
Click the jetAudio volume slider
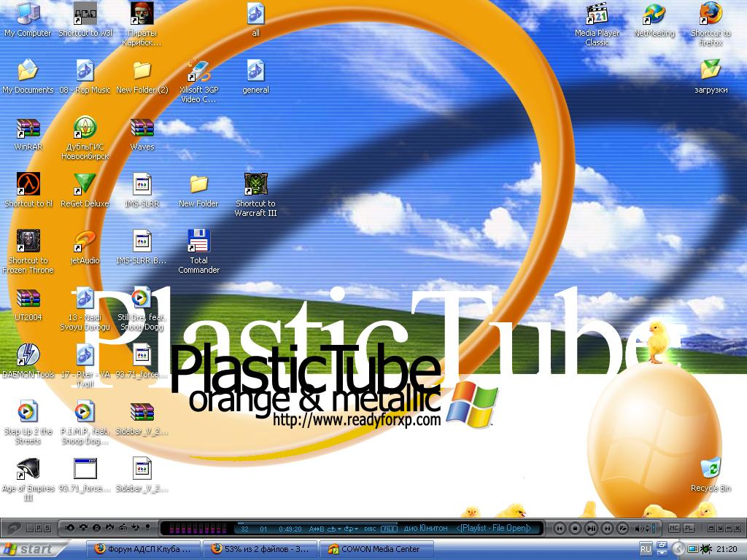653,528
